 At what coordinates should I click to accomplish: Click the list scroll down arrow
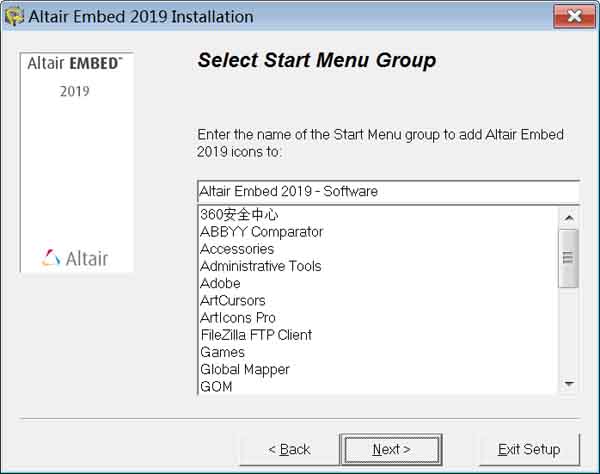[x=569, y=383]
